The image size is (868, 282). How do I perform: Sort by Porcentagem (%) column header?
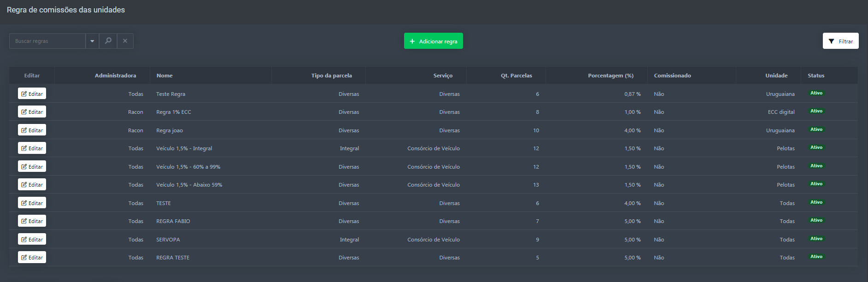(610, 76)
